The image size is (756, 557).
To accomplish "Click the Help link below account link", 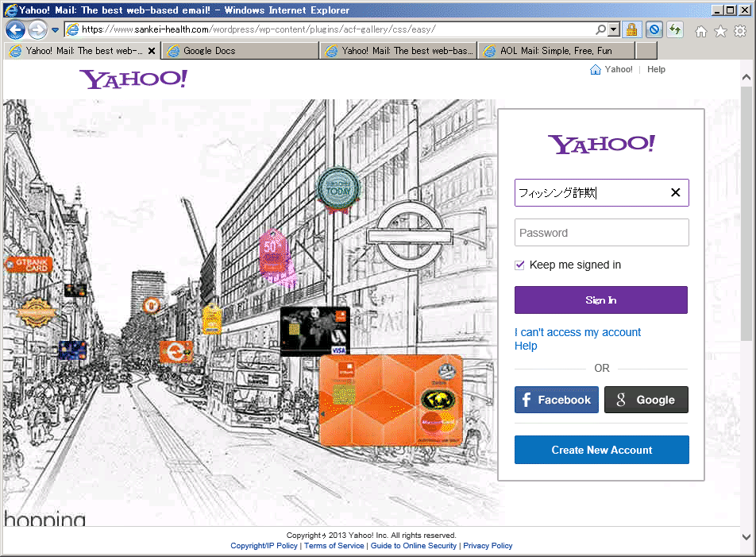I will coord(526,346).
